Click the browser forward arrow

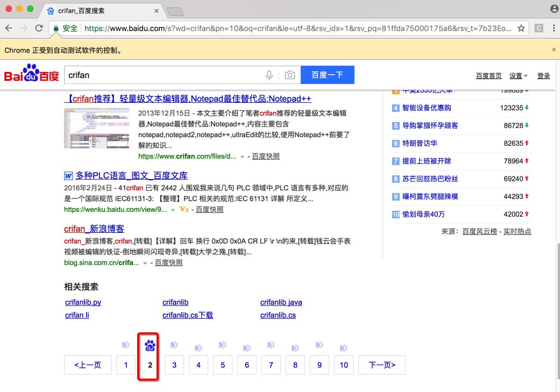point(24,28)
